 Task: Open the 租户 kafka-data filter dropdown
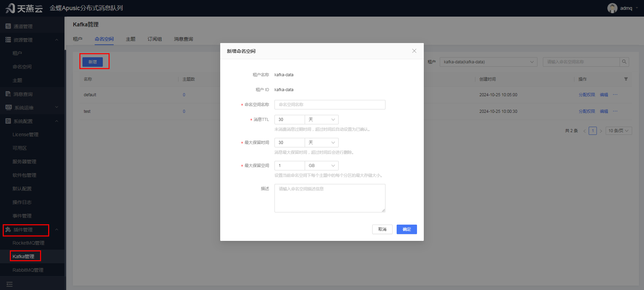(x=488, y=62)
